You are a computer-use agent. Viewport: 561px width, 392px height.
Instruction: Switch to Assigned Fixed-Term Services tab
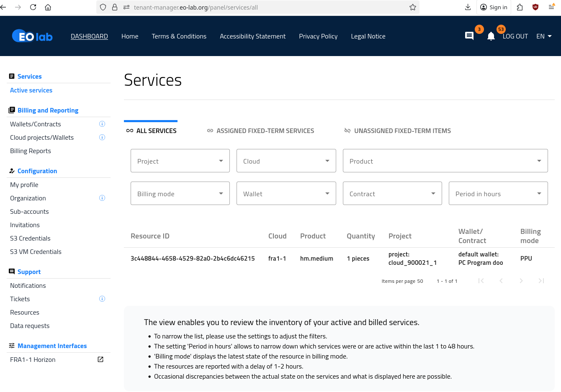point(260,131)
